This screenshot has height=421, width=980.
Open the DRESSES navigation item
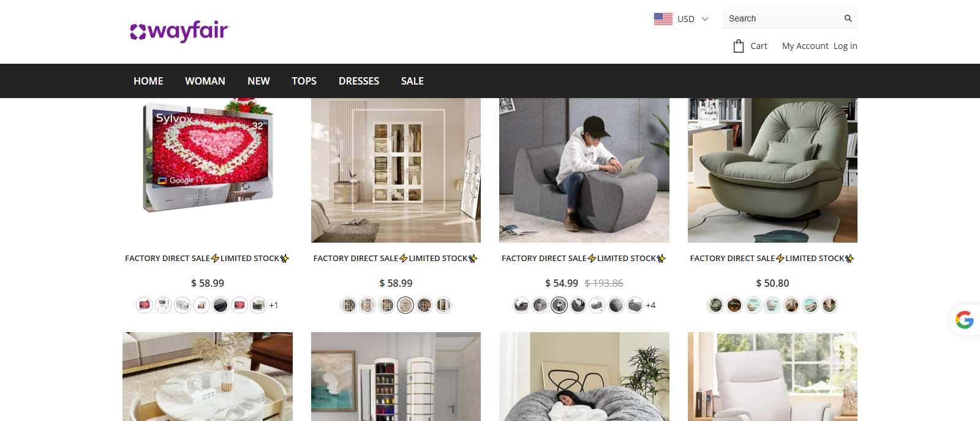point(359,81)
